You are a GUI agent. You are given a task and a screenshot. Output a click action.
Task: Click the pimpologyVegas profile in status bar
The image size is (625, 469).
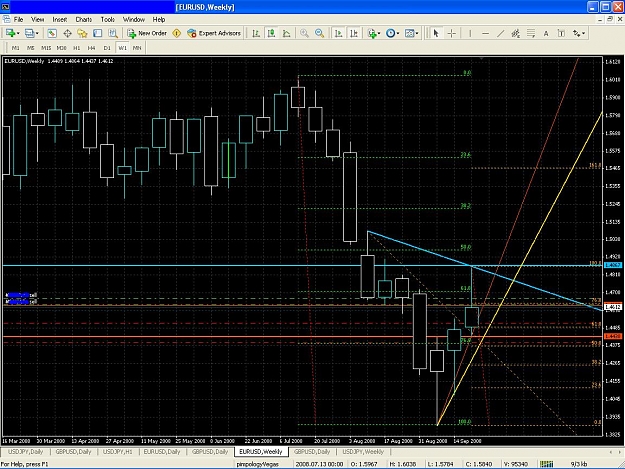click(x=257, y=464)
